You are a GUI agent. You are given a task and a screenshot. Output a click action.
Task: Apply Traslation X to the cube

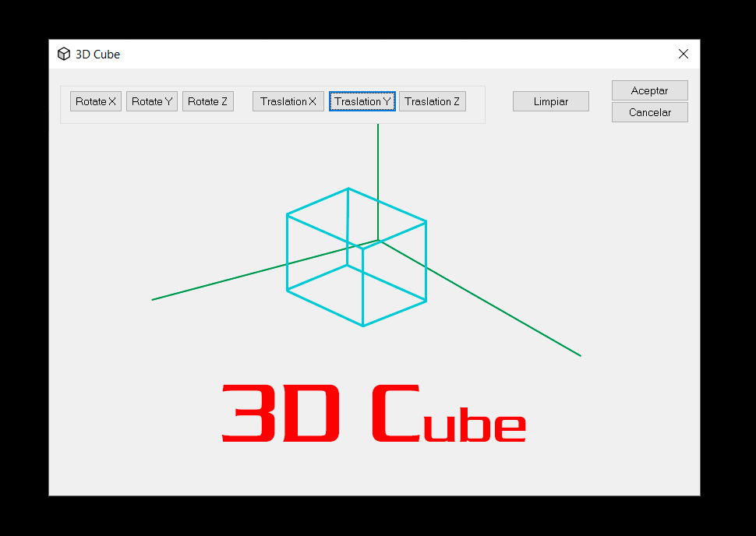pos(288,101)
